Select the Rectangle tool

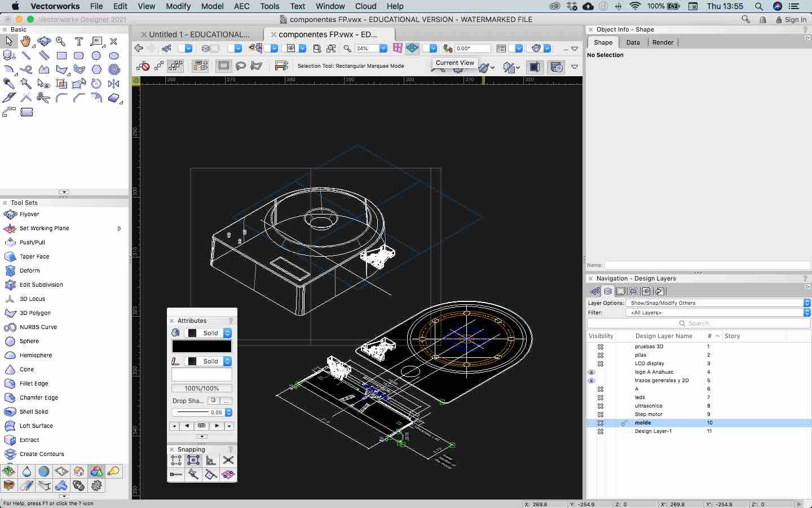tap(61, 56)
